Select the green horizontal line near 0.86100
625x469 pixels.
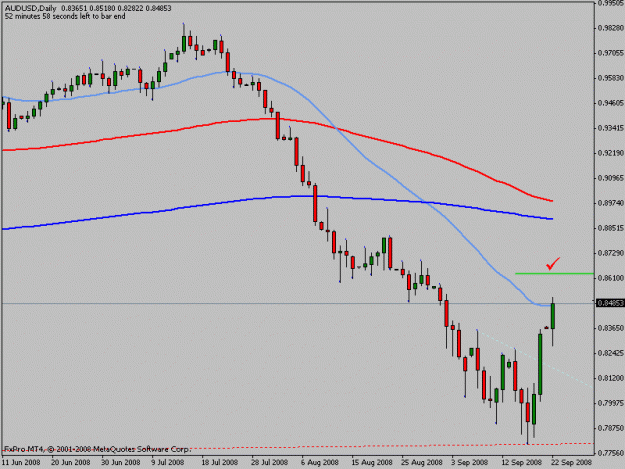554,273
